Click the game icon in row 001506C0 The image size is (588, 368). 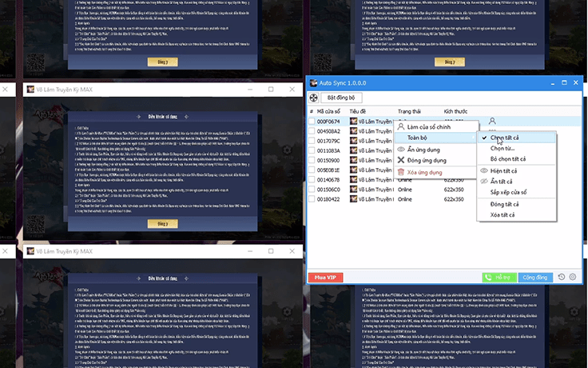coord(353,190)
